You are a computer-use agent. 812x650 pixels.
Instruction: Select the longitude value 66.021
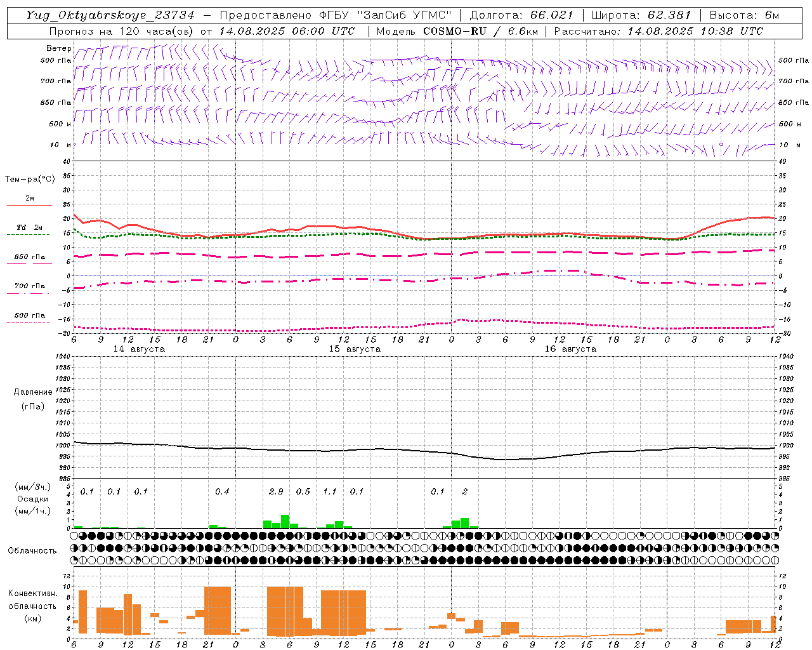click(x=551, y=15)
